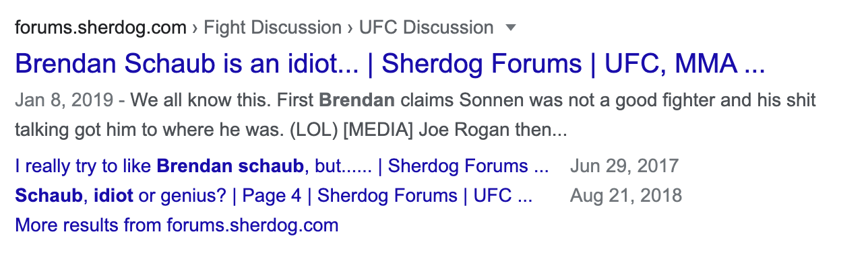Select the UFC Discussion breadcrumb
The width and height of the screenshot is (868, 261).
coord(426,28)
